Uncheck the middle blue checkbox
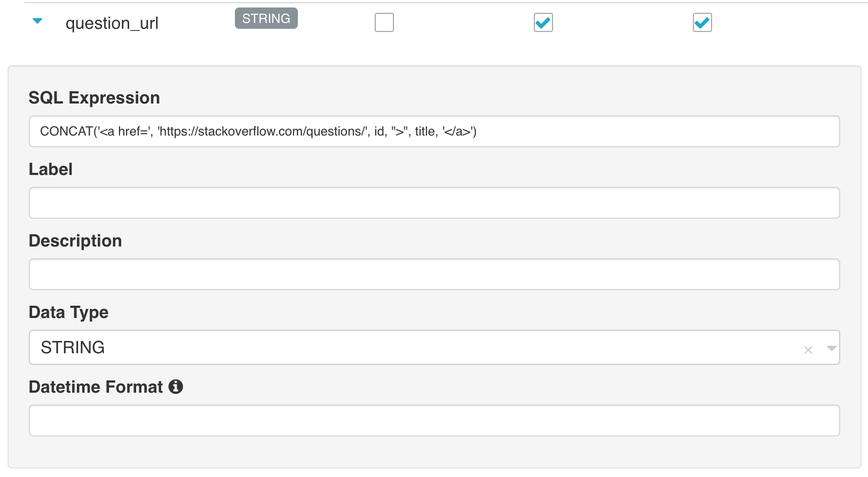This screenshot has height=477, width=868. [x=543, y=22]
